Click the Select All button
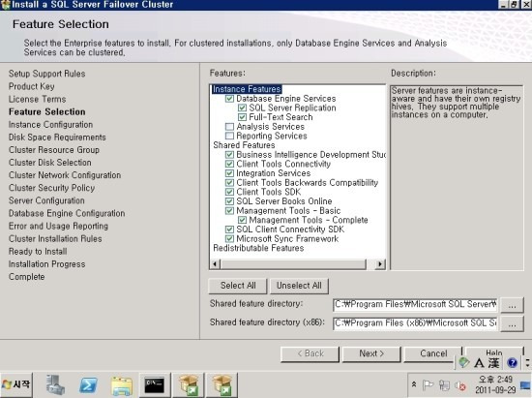The width and height of the screenshot is (532, 398). coord(238,286)
